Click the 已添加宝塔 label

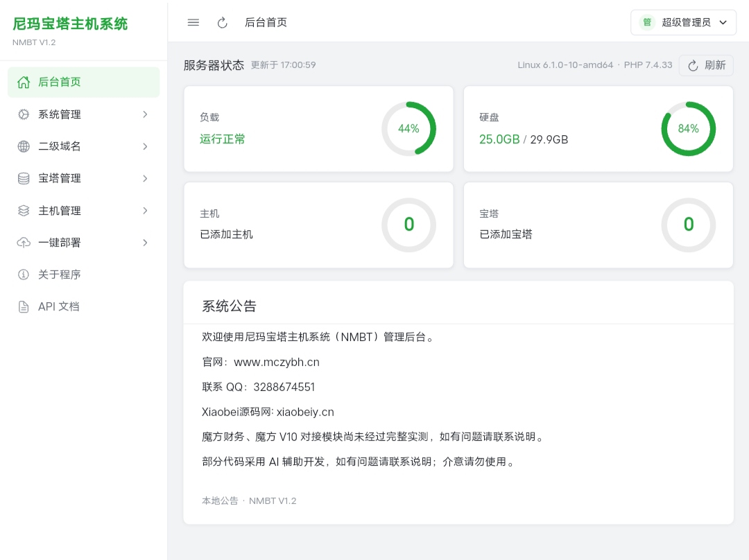click(x=506, y=234)
